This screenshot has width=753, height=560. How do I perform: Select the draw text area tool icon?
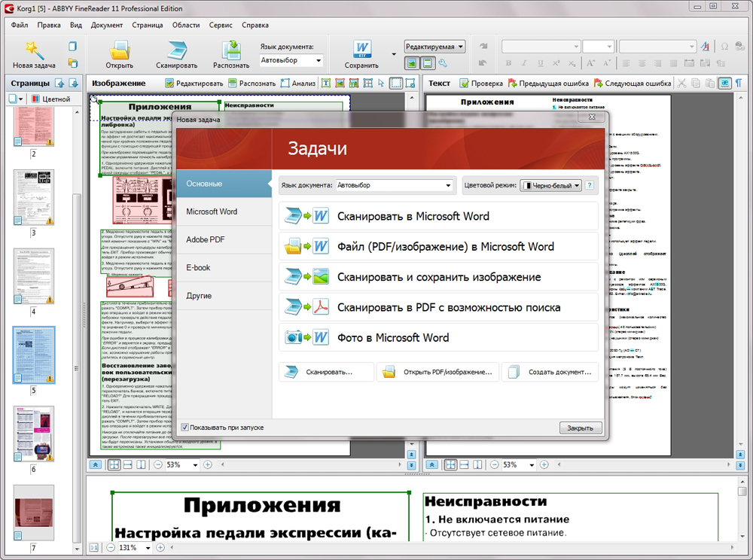[x=325, y=84]
